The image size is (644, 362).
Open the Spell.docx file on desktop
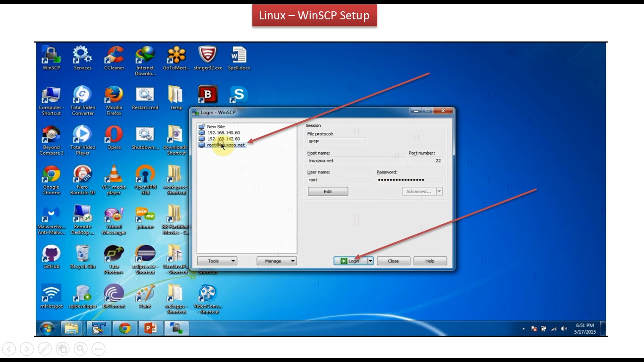click(x=239, y=58)
